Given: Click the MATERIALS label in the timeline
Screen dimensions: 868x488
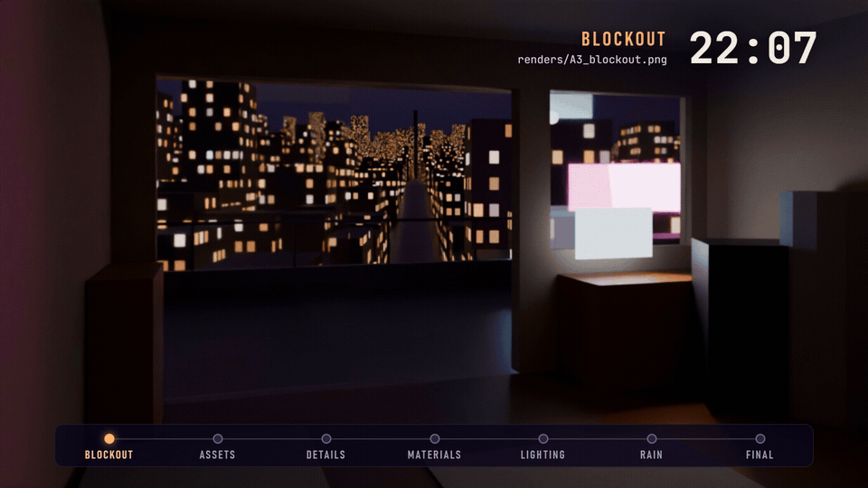Looking at the screenshot, I should 435,455.
